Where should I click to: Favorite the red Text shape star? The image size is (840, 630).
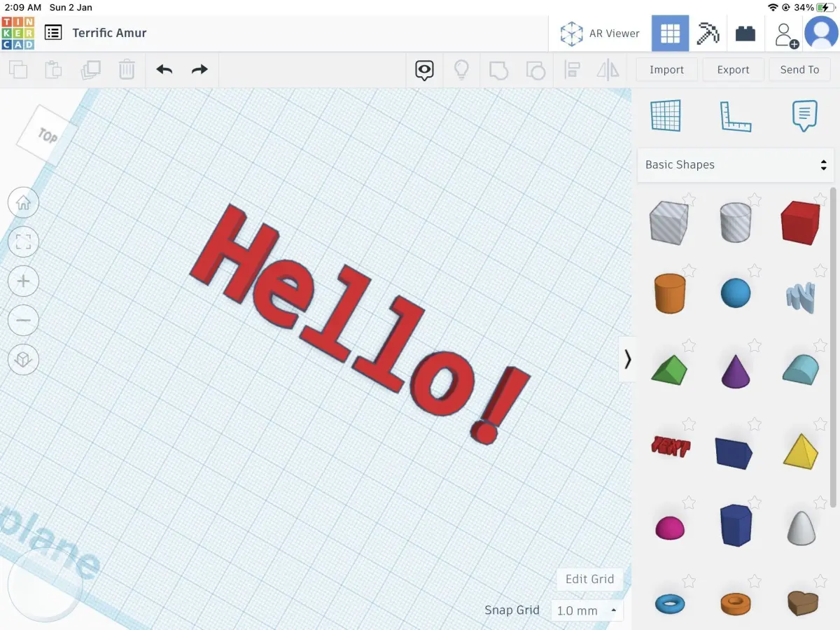(x=689, y=424)
